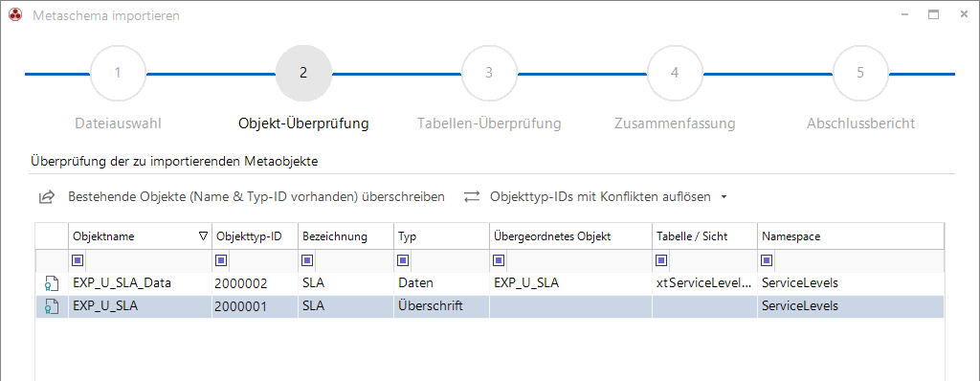980x381 pixels.
Task: Click ServiceLevels cell in EXP_U_SLA_Data row
Action: click(x=851, y=283)
